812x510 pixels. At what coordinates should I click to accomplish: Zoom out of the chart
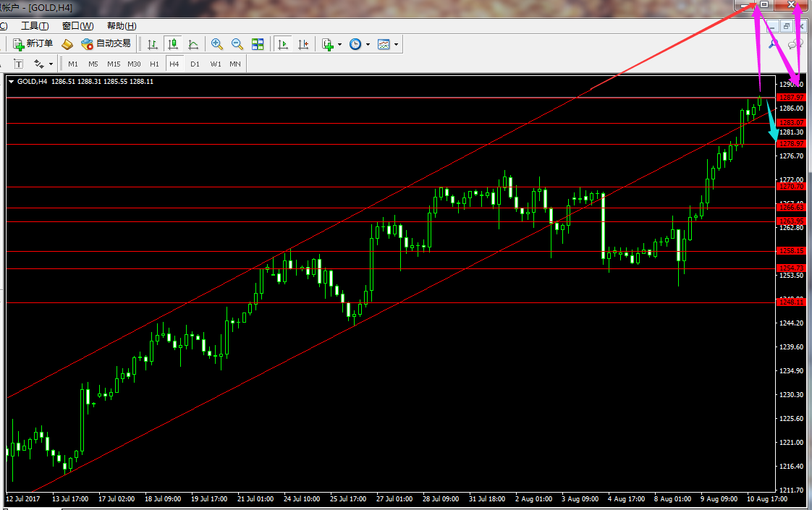[x=237, y=45]
